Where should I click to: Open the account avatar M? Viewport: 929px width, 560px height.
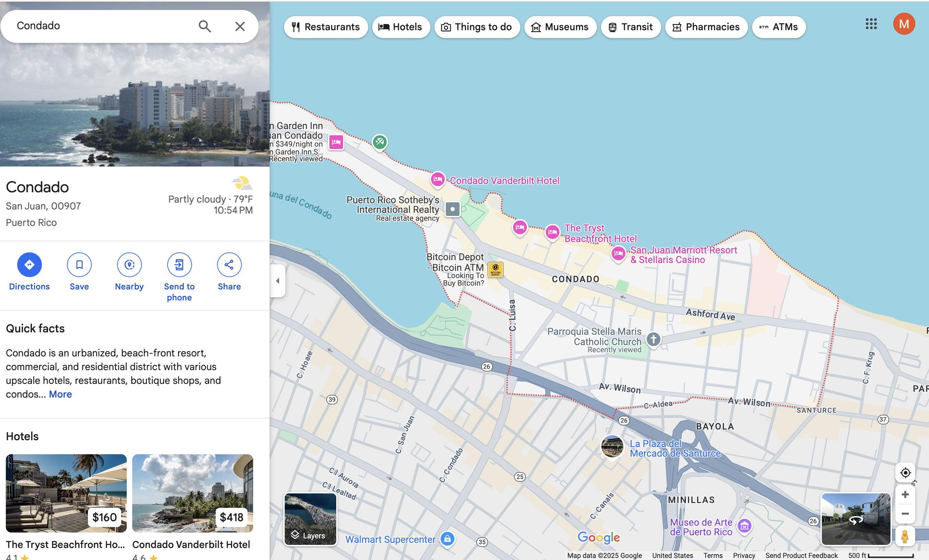904,24
